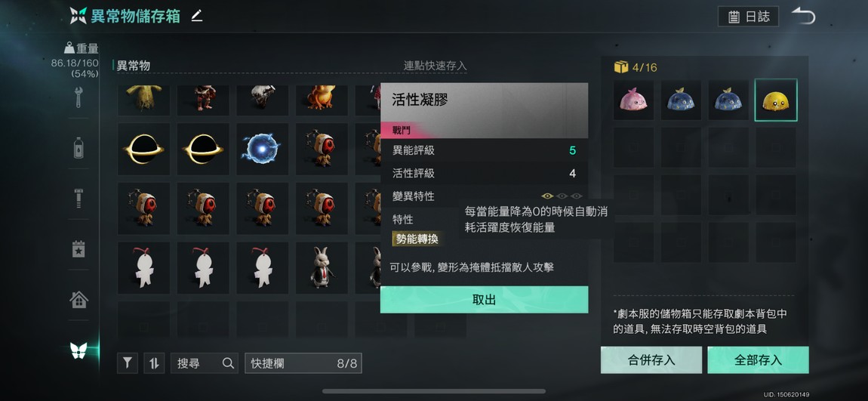Screen dimensions: 868x401
Task: Open the filter funnel icon
Action: click(128, 363)
